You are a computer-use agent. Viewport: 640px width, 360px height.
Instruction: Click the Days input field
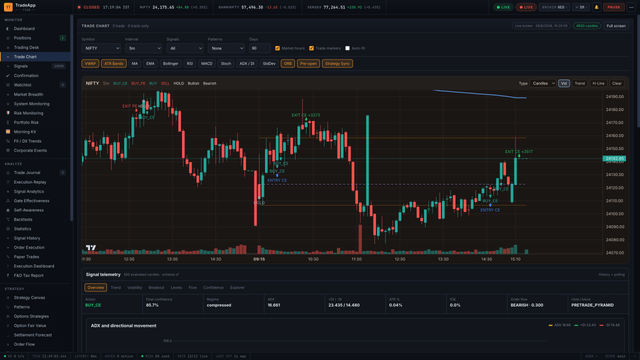[x=259, y=48]
